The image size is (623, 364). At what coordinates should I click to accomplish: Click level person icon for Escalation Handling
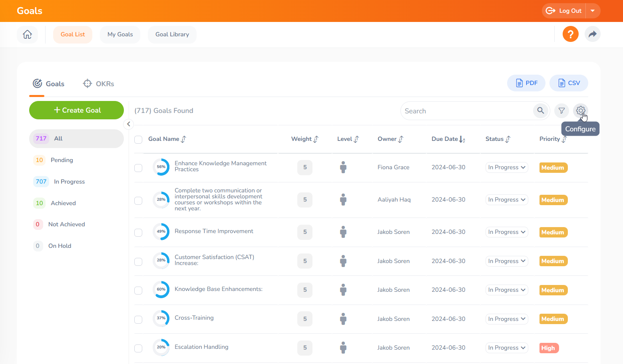[x=343, y=348]
